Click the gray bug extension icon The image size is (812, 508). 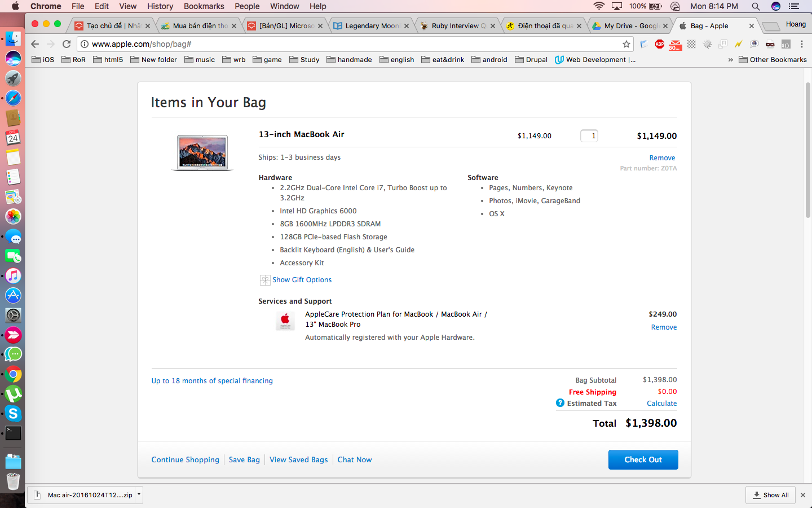[x=707, y=44]
